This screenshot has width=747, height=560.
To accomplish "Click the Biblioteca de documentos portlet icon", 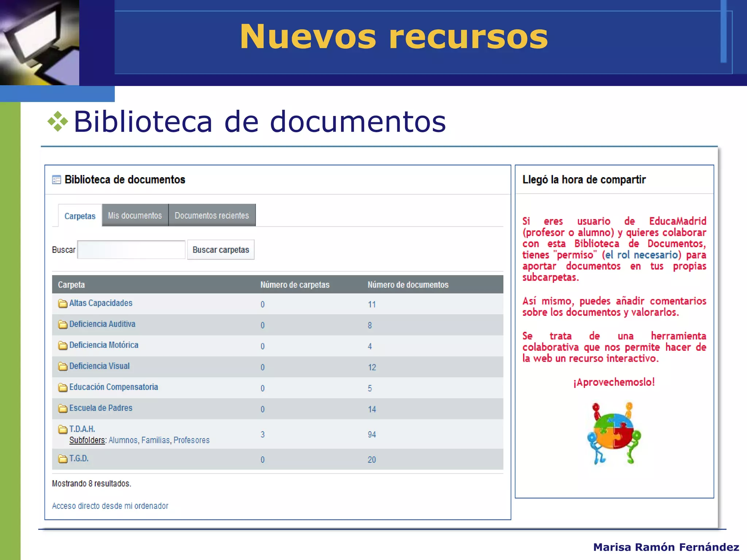I will tap(57, 180).
